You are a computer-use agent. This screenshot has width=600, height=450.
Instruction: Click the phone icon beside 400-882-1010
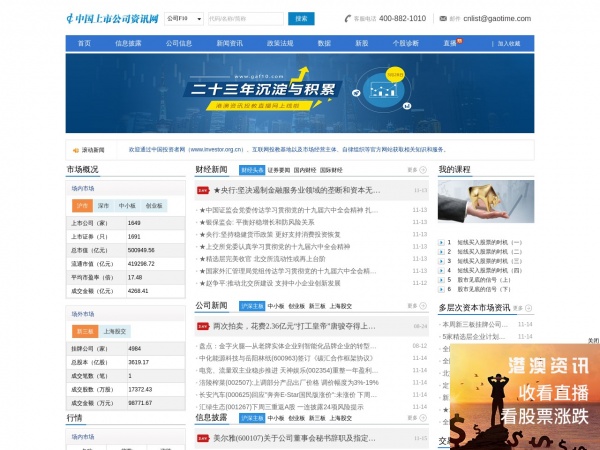[347, 18]
